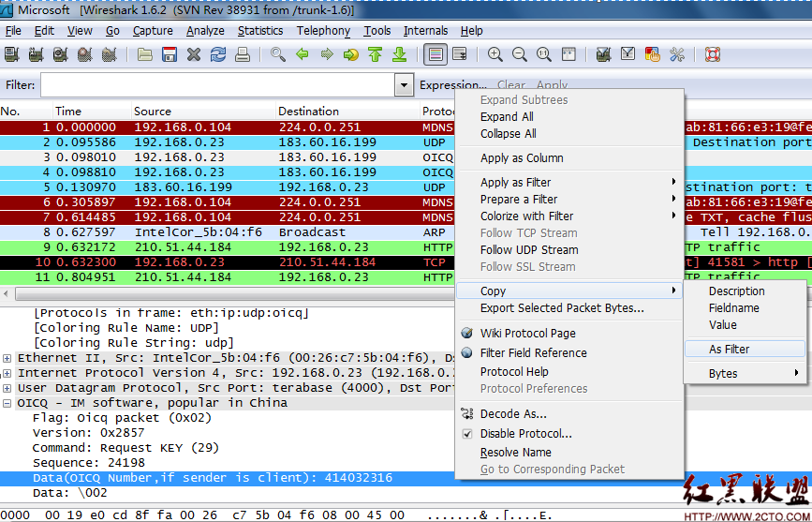The image size is (812, 522).
Task: Open the Capture menu
Action: click(x=153, y=31)
